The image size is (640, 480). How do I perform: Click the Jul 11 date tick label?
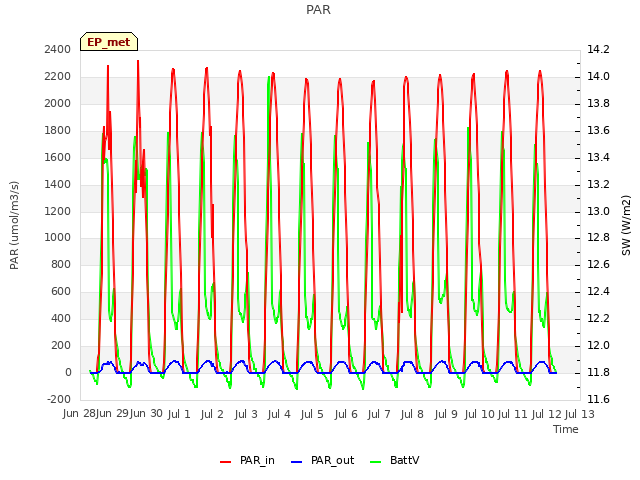pos(513,414)
